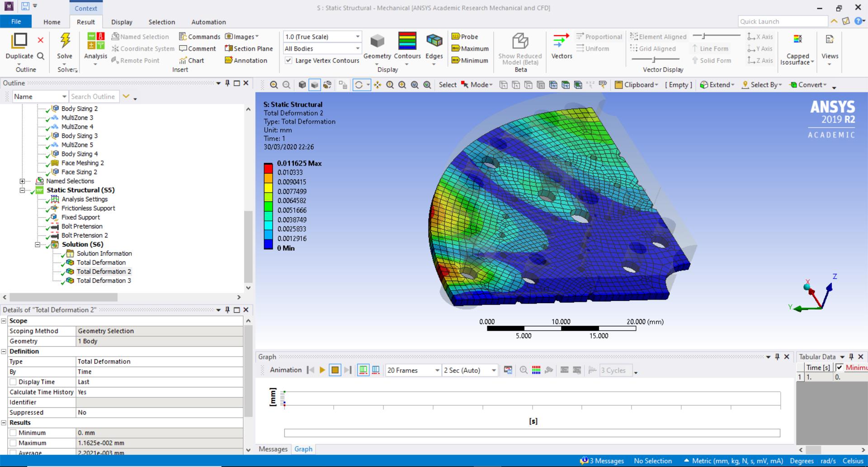Insert a Chart
Image resolution: width=868 pixels, height=467 pixels.
[x=192, y=60]
